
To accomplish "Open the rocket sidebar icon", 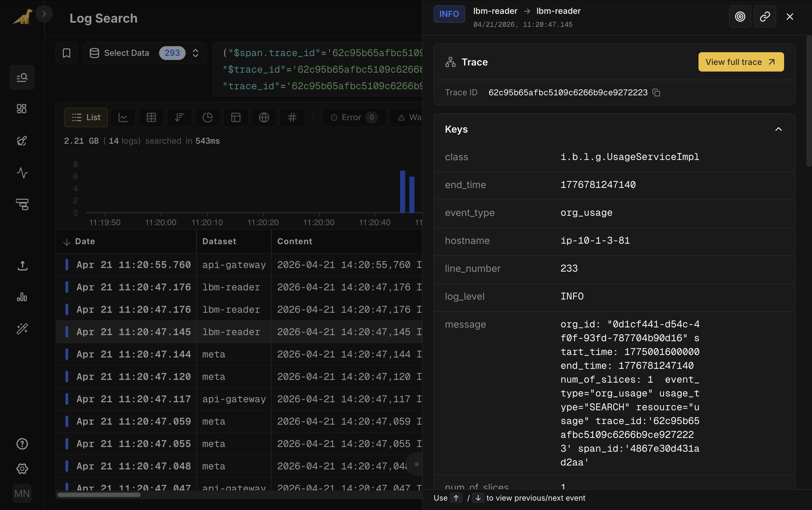I will (22, 141).
